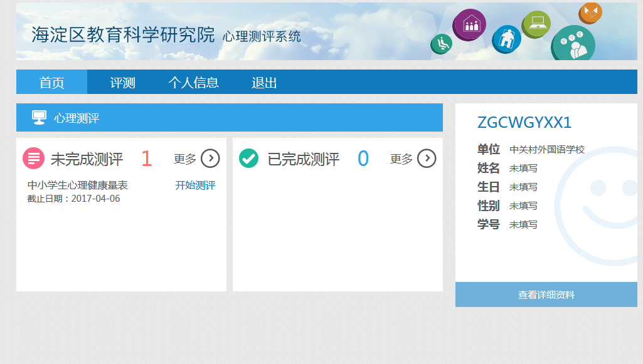Click the orange handshake bubble icon

point(590,13)
